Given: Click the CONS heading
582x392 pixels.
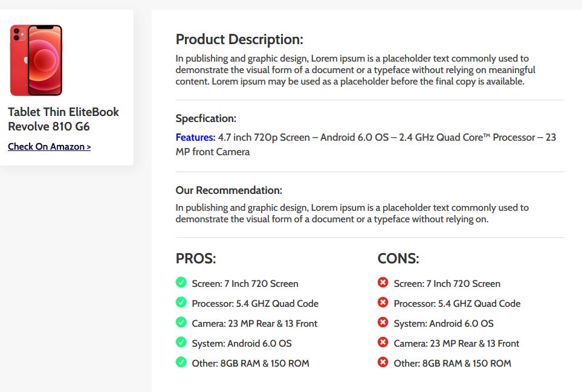Looking at the screenshot, I should (398, 259).
